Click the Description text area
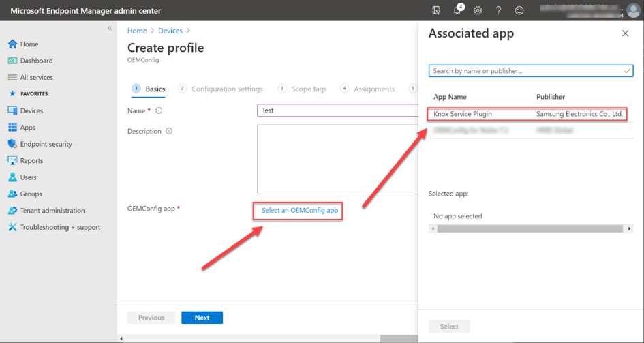The width and height of the screenshot is (644, 343). click(337, 160)
